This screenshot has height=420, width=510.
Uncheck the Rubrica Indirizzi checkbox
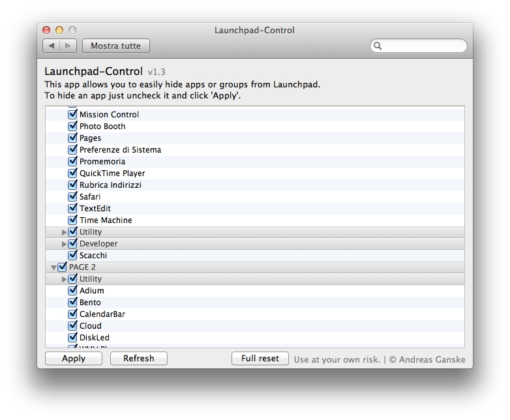tap(72, 185)
